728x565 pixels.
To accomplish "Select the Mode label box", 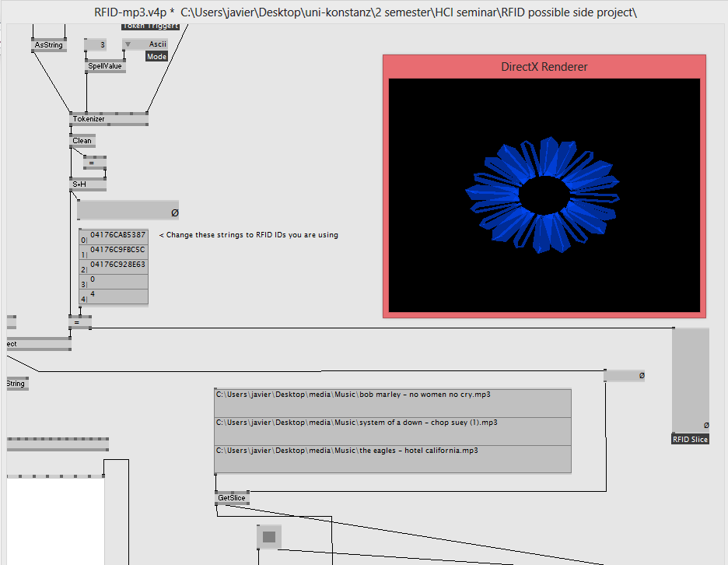I will tap(156, 57).
